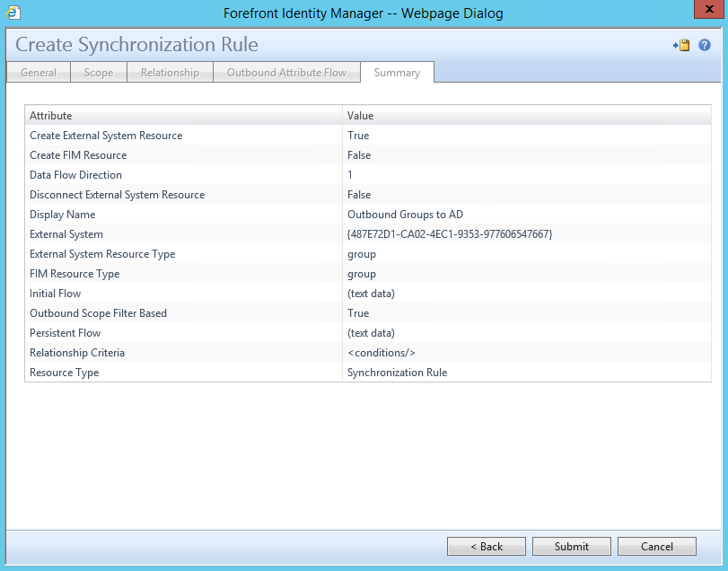Image resolution: width=728 pixels, height=571 pixels.
Task: Click the clipboard export icon near help
Action: tap(681, 45)
